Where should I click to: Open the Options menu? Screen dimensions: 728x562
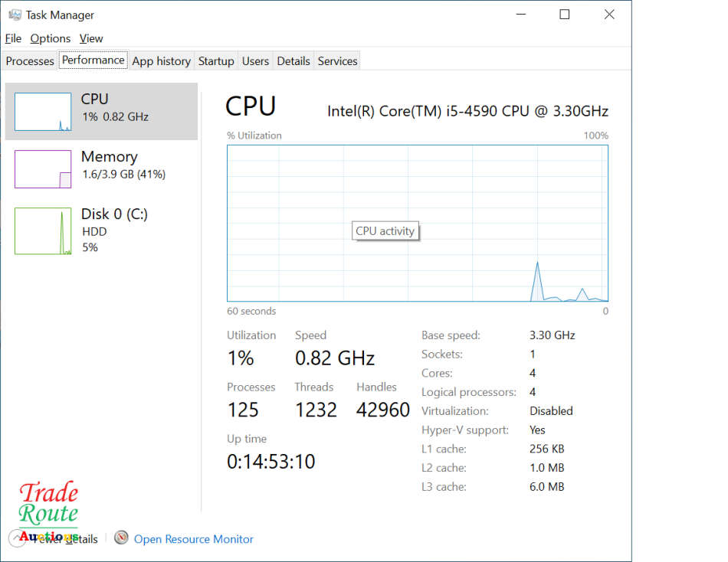50,38
